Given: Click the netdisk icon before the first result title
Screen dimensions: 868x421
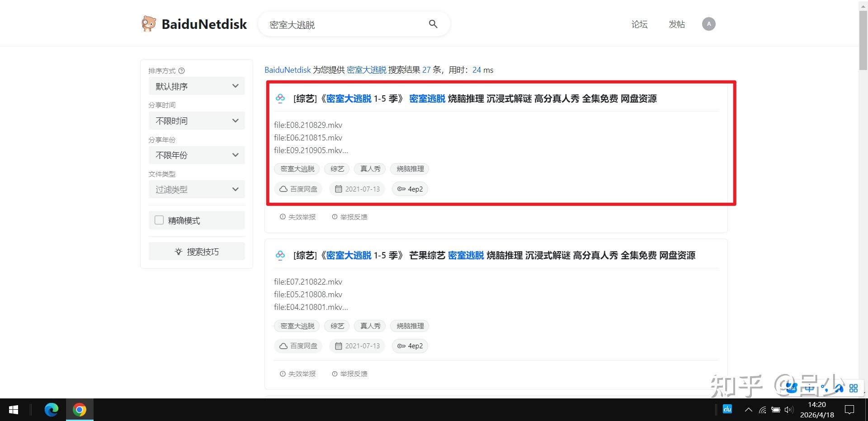Looking at the screenshot, I should [280, 98].
